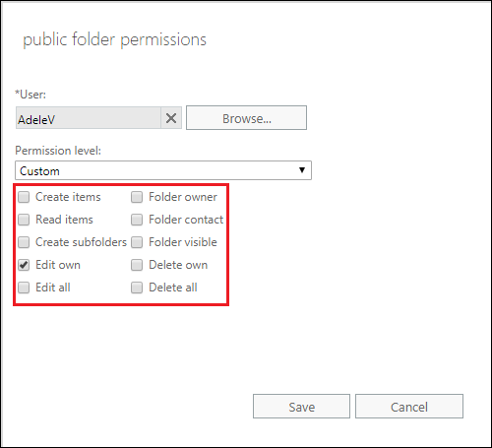This screenshot has height=448, width=492.
Task: Check the Create items checkbox
Action: point(24,197)
